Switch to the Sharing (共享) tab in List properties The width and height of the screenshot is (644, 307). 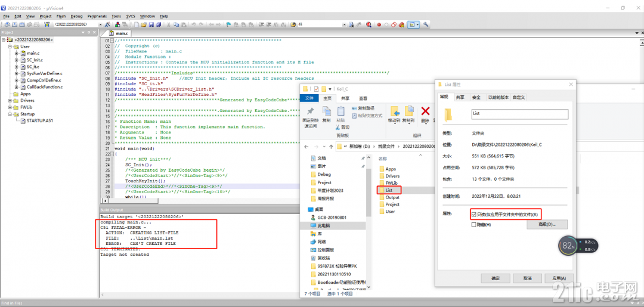pos(460,97)
